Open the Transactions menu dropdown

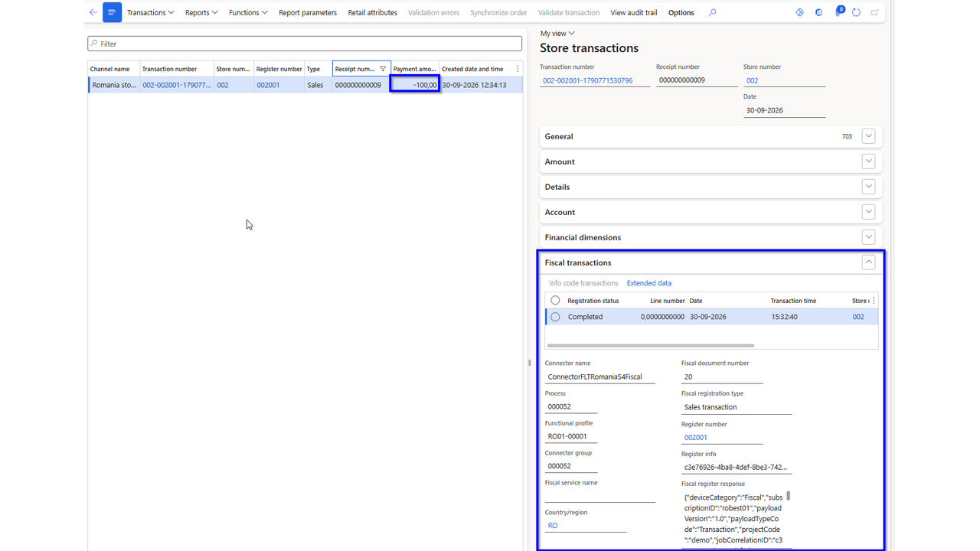(x=151, y=12)
